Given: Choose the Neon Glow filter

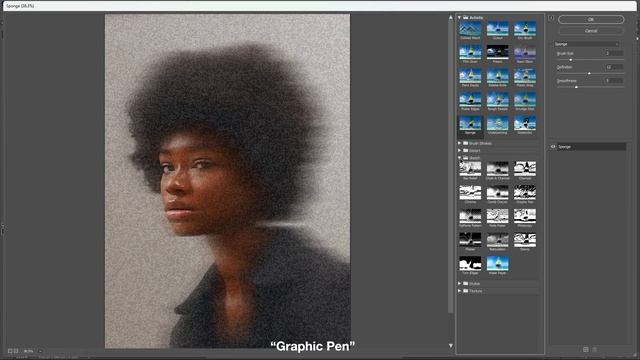Looking at the screenshot, I should click(x=525, y=53).
